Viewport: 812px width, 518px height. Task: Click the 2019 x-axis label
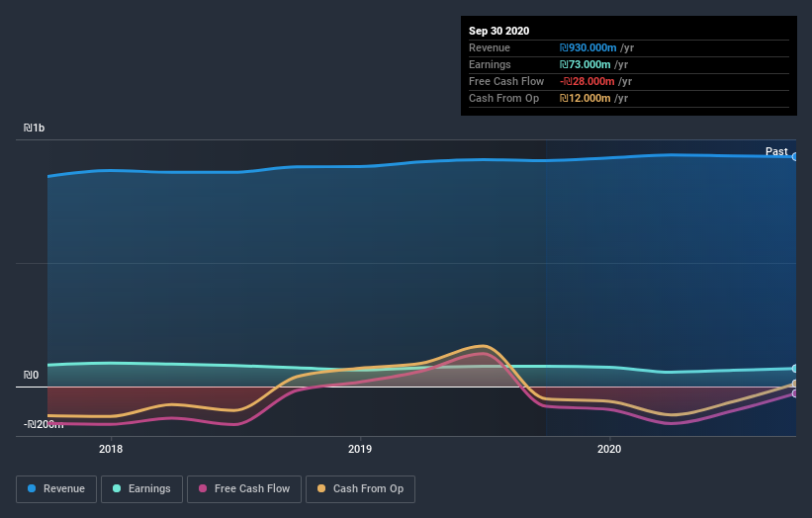click(360, 449)
